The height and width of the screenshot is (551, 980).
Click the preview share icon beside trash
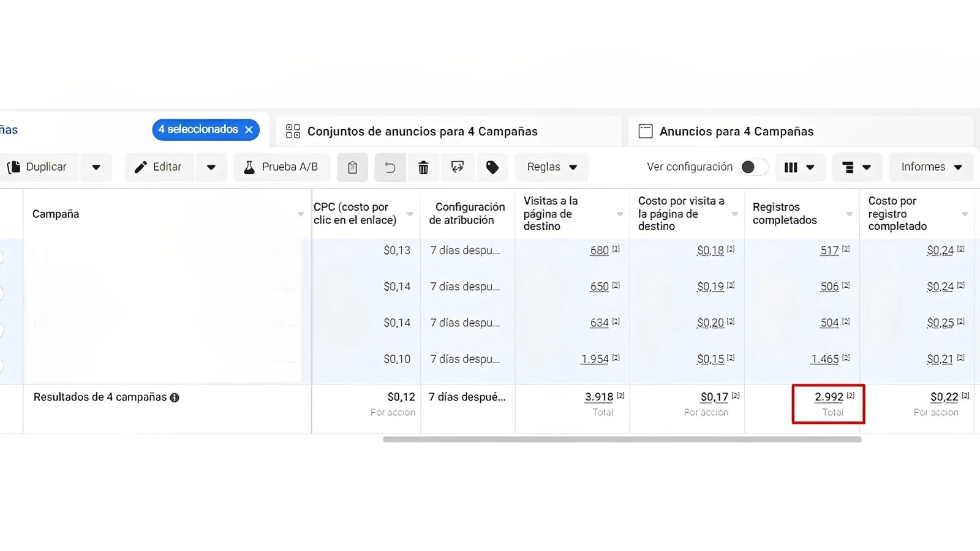(x=458, y=167)
